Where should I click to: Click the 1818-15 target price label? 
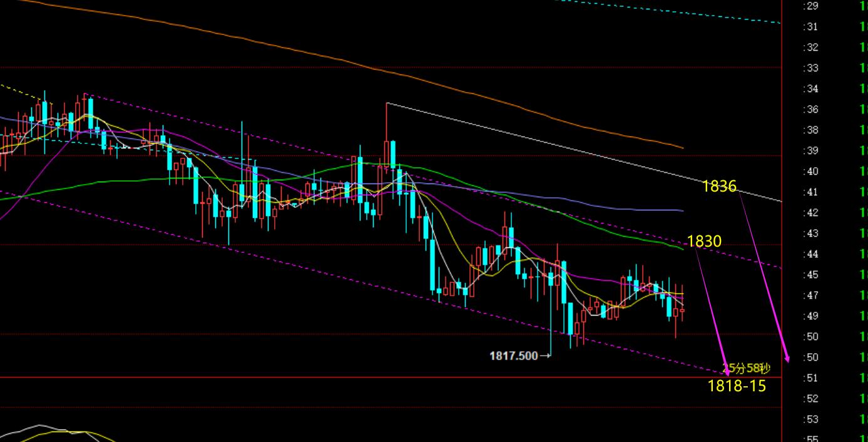[x=737, y=386]
